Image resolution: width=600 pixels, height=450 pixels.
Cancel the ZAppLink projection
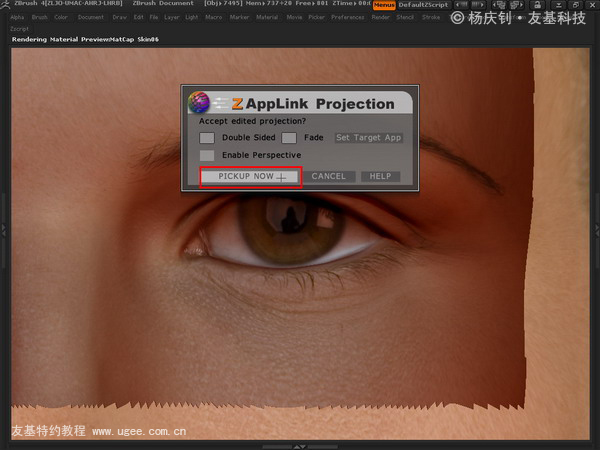328,176
